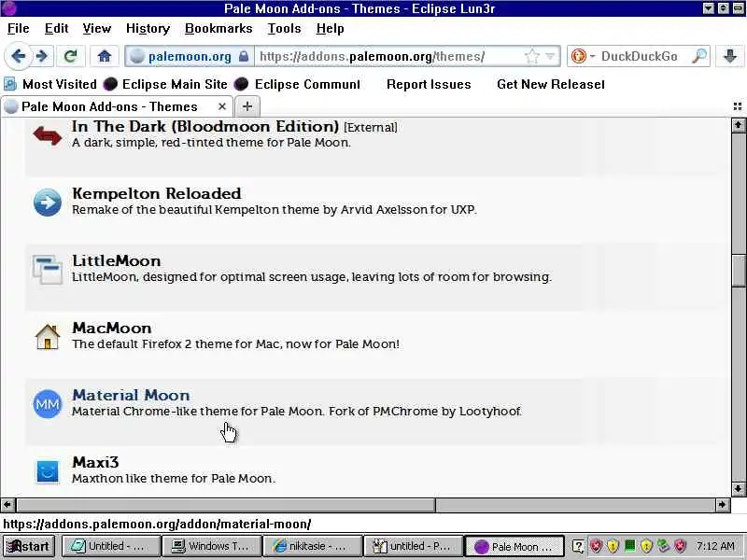The height and width of the screenshot is (560, 747).
Task: Open the Material Moon theme link
Action: pyautogui.click(x=131, y=395)
